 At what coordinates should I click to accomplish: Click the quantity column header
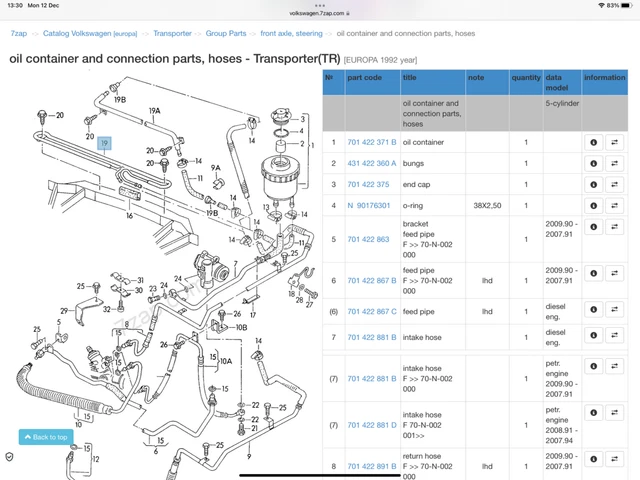(x=526, y=82)
